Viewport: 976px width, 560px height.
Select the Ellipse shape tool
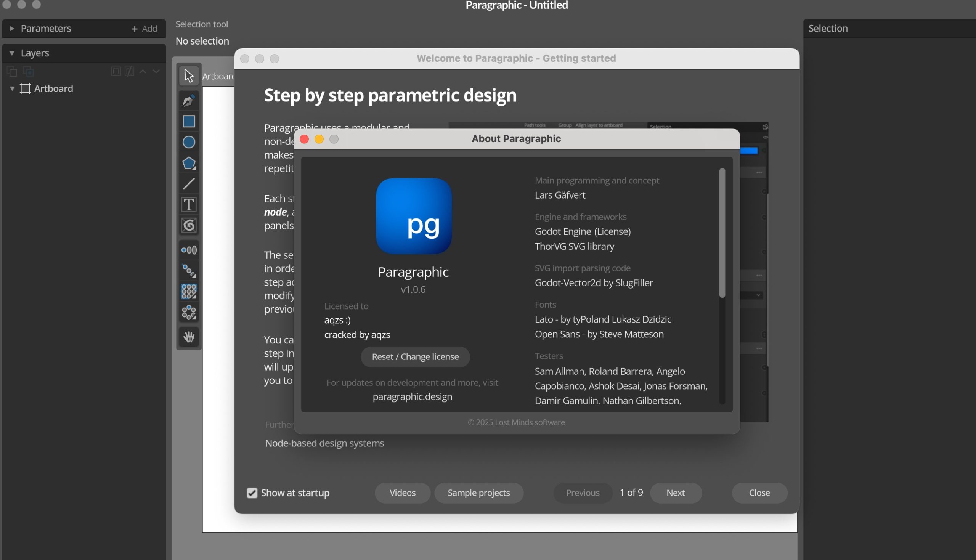[x=189, y=142]
